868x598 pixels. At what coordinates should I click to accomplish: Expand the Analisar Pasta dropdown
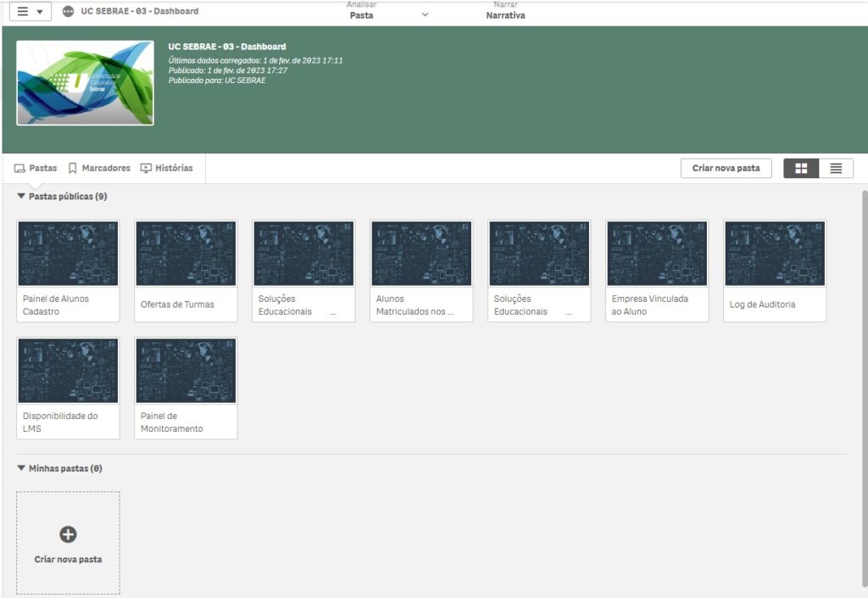(x=425, y=14)
